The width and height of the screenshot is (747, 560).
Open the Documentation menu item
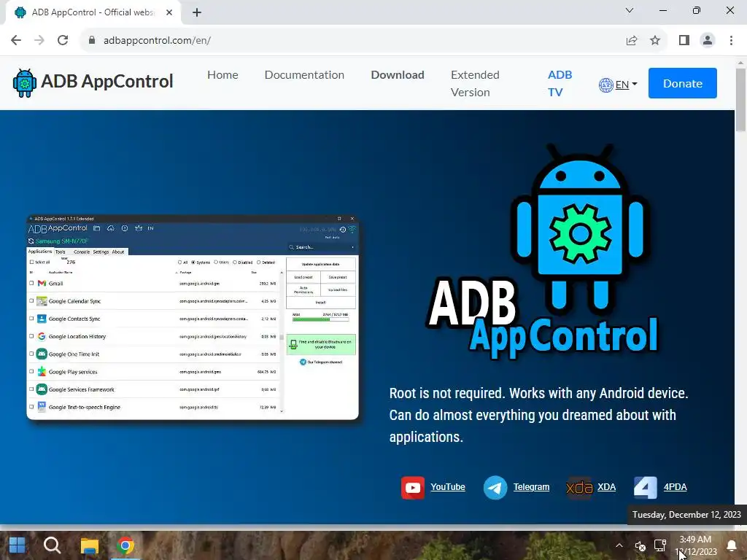pos(304,75)
